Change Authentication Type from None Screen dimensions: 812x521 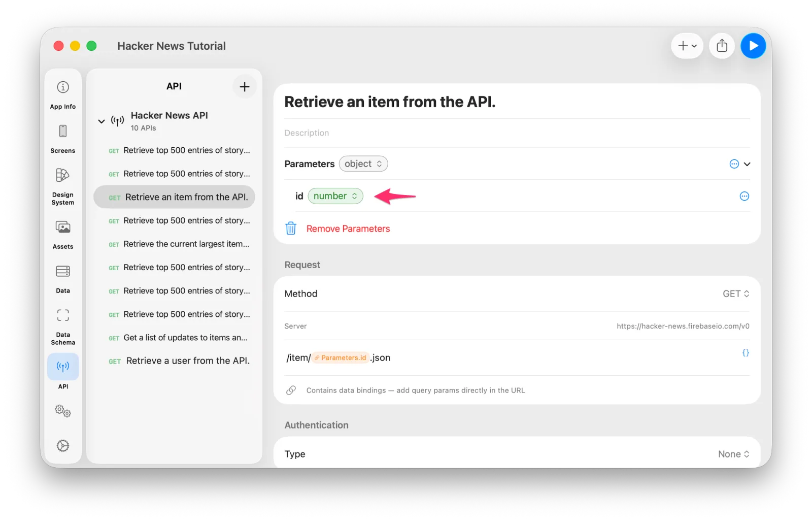tap(734, 454)
